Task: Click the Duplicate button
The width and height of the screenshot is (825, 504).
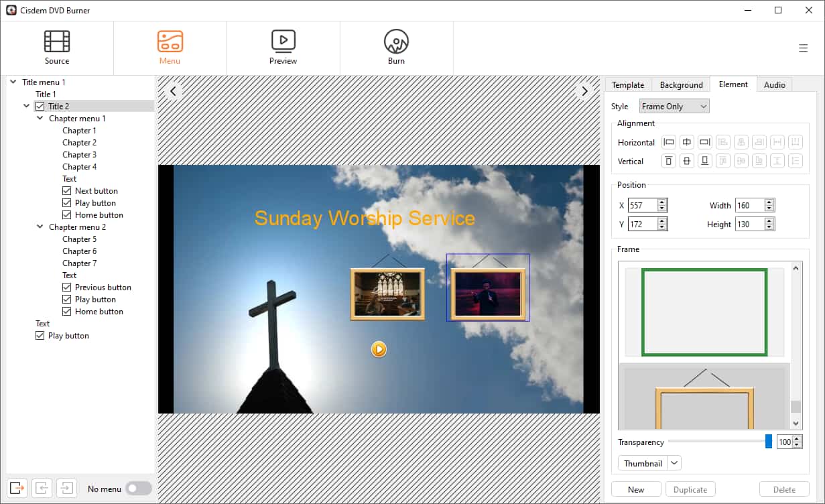Action: click(x=690, y=489)
